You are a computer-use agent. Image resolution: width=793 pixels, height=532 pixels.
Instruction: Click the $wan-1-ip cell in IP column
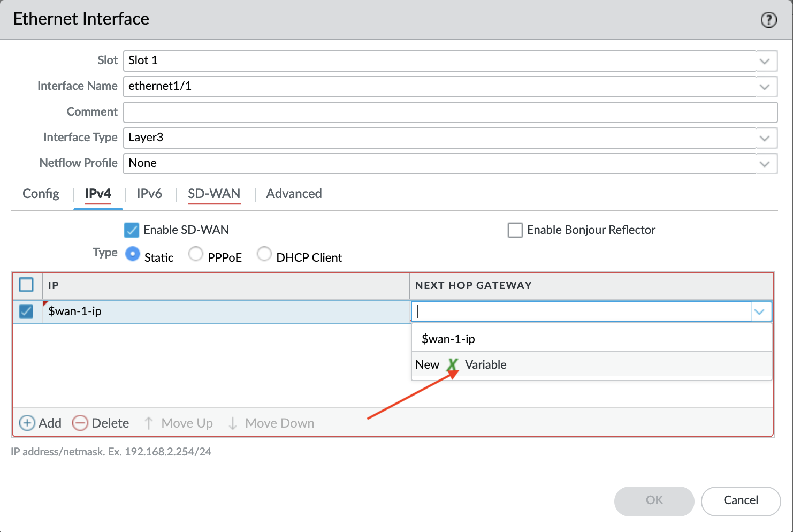coord(225,311)
